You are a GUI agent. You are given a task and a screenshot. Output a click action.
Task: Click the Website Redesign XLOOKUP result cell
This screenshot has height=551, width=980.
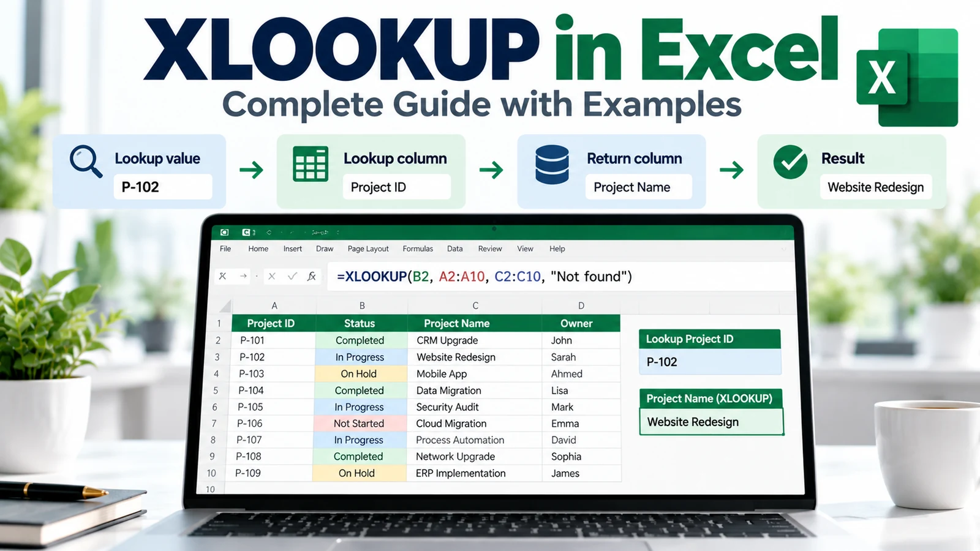(x=711, y=422)
